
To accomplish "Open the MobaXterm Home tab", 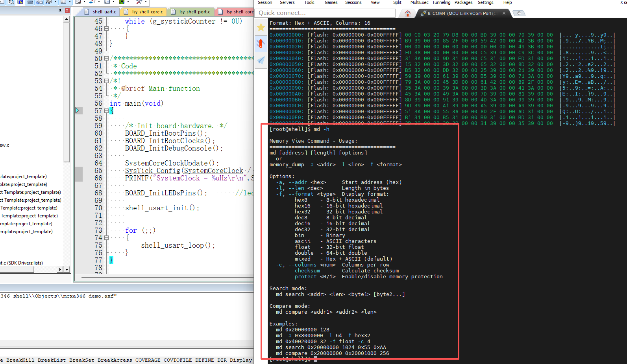I will (407, 13).
